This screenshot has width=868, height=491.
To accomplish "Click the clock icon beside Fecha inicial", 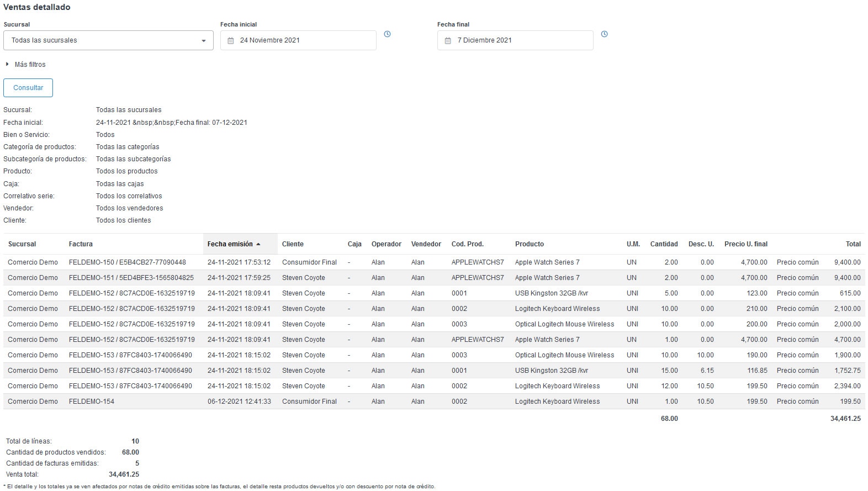I will [387, 34].
